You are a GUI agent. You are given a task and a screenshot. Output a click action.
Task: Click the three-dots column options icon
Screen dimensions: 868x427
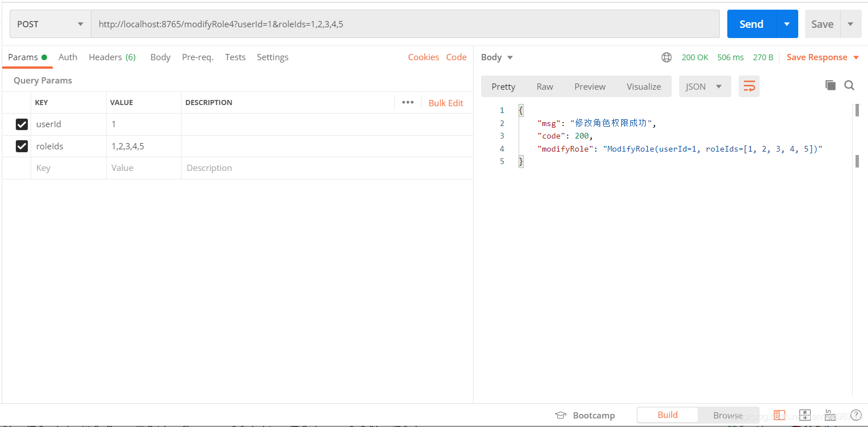click(407, 103)
